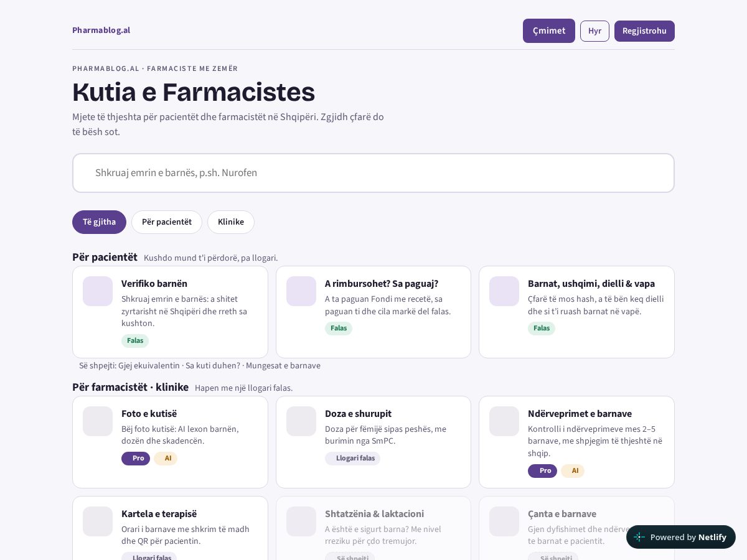Click AI badge on Ndërveprimet e barnave
Viewport: 747px width, 560px height.
(573, 471)
